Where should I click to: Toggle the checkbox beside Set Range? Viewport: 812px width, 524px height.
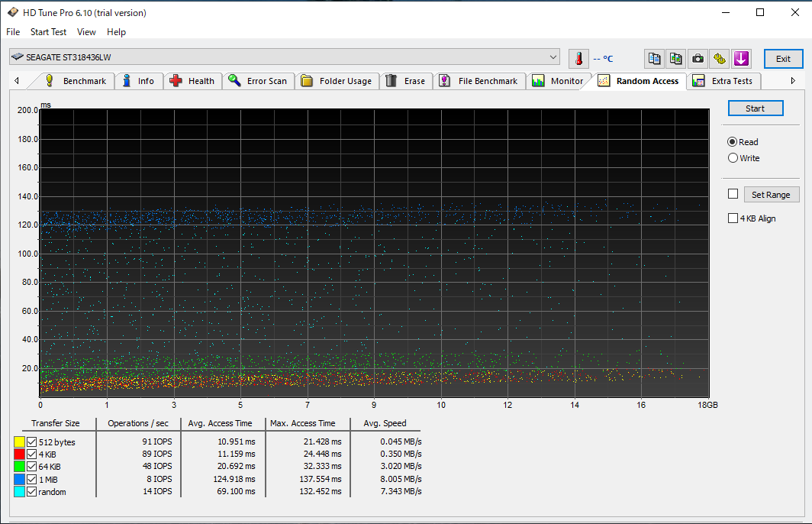pos(733,195)
